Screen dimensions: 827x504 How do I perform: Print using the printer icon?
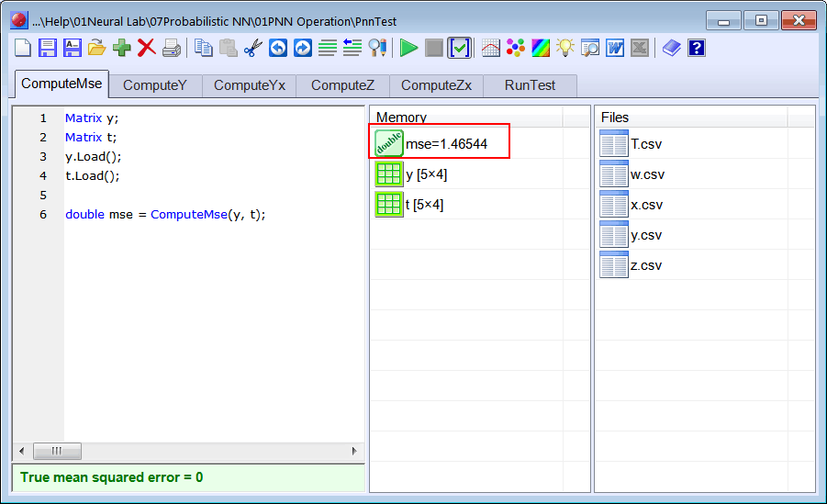point(172,48)
